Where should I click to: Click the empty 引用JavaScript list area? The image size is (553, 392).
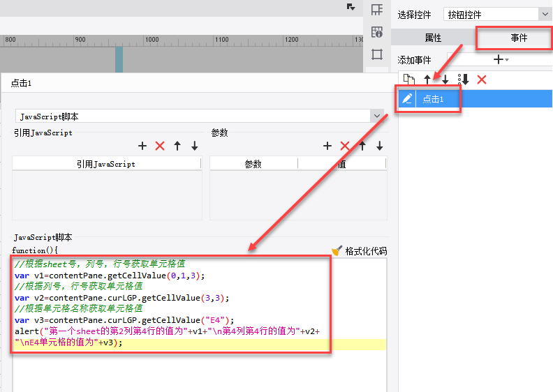(107, 195)
